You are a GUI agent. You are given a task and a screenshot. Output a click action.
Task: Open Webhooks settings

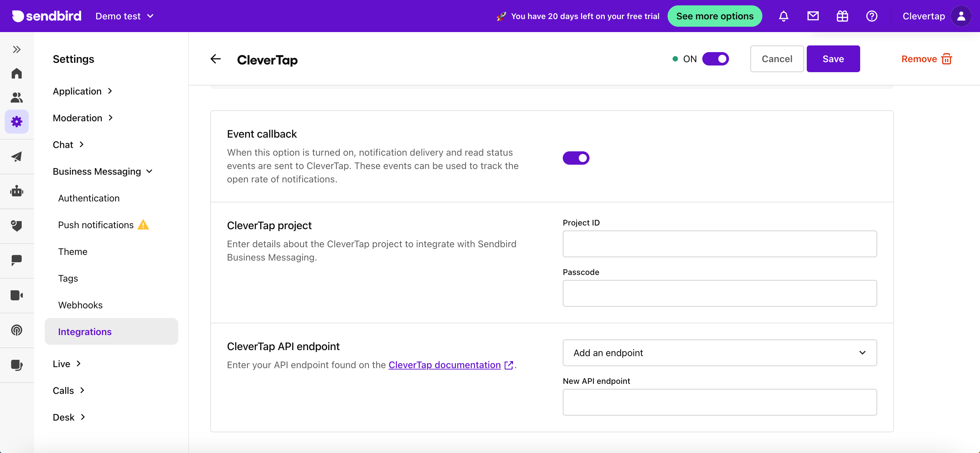point(80,305)
